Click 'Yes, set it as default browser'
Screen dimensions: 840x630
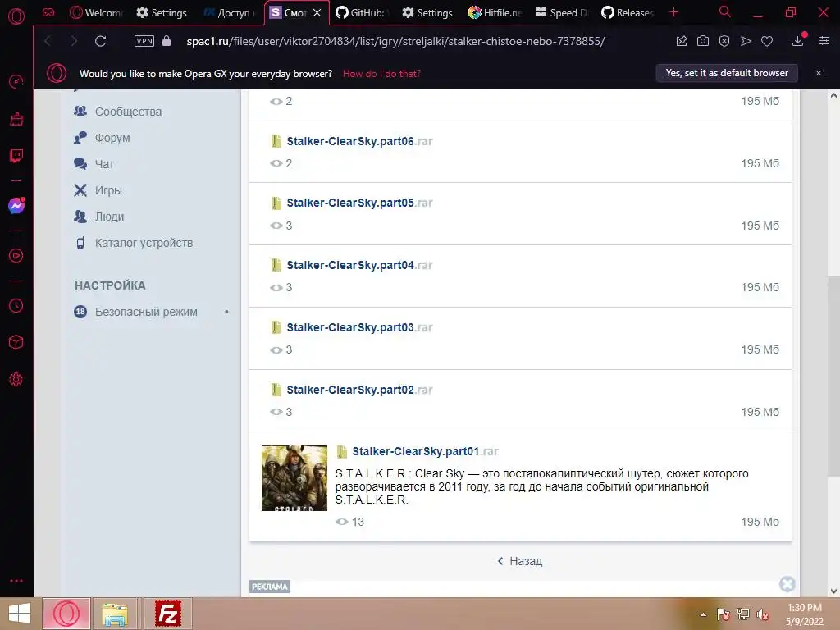[727, 73]
